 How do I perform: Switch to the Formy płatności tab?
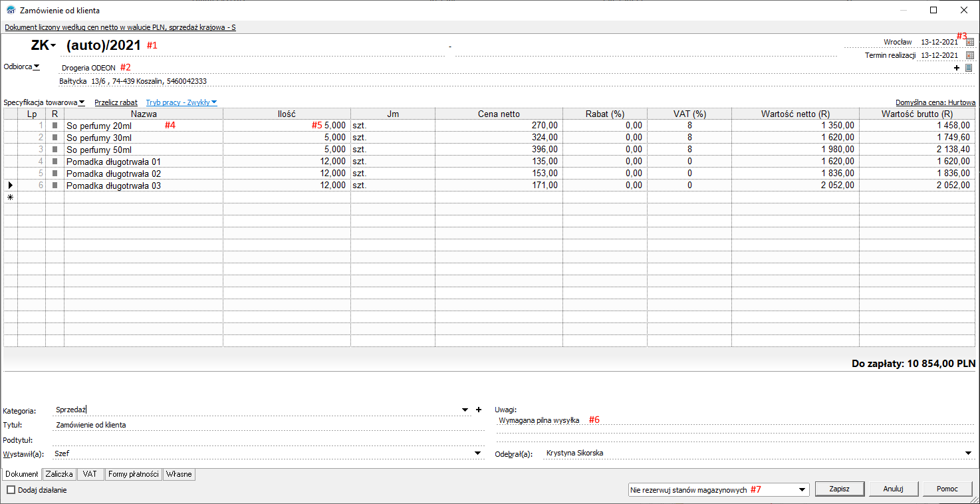pyautogui.click(x=134, y=474)
